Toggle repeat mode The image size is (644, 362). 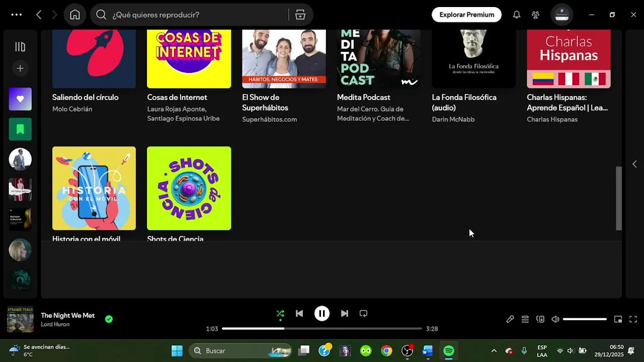(x=363, y=314)
